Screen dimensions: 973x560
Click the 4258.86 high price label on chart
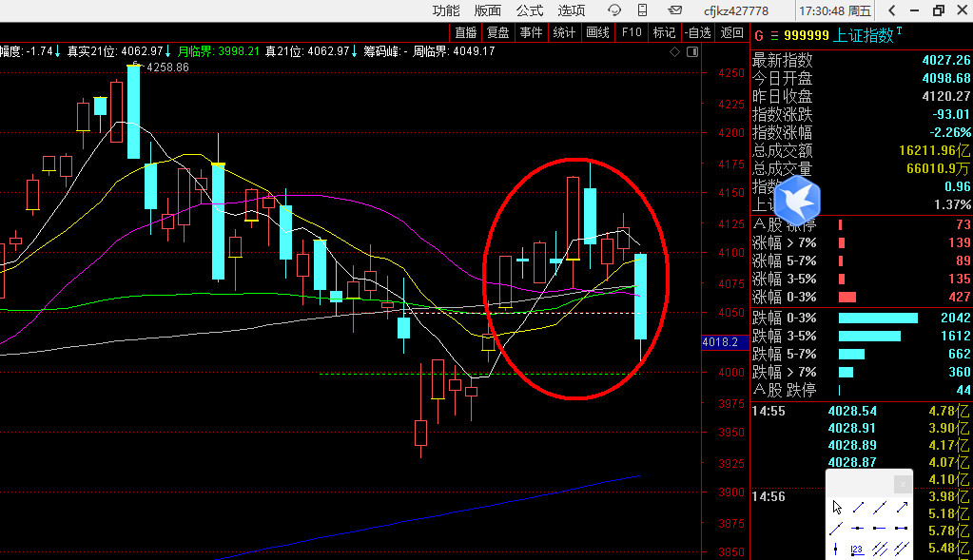(167, 67)
